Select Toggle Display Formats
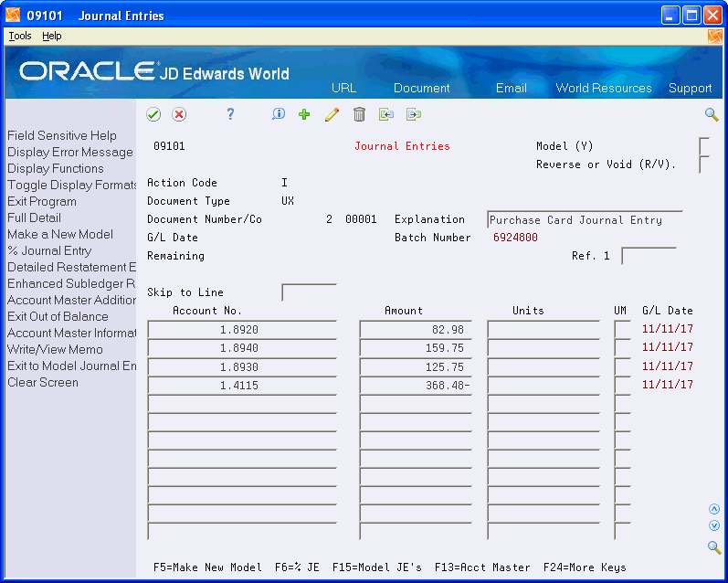 click(x=72, y=185)
